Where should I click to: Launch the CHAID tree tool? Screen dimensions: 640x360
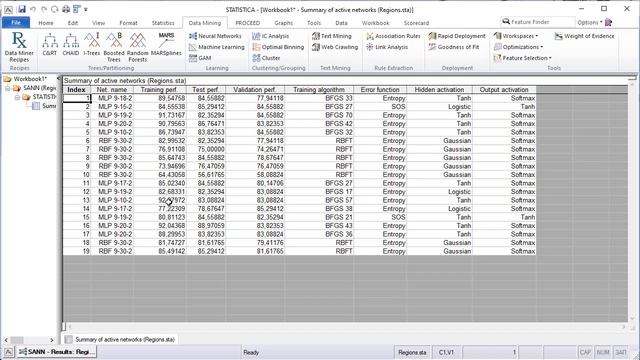[x=71, y=44]
